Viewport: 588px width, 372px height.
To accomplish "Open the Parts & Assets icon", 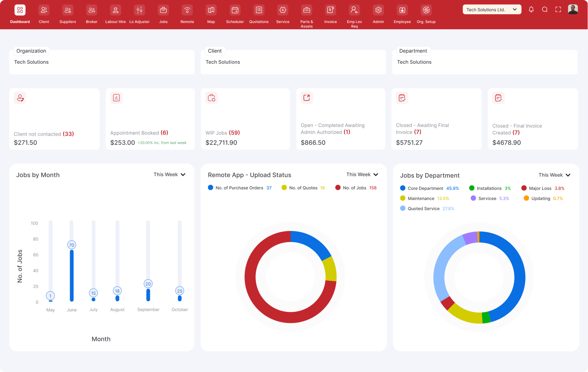I will (x=306, y=10).
